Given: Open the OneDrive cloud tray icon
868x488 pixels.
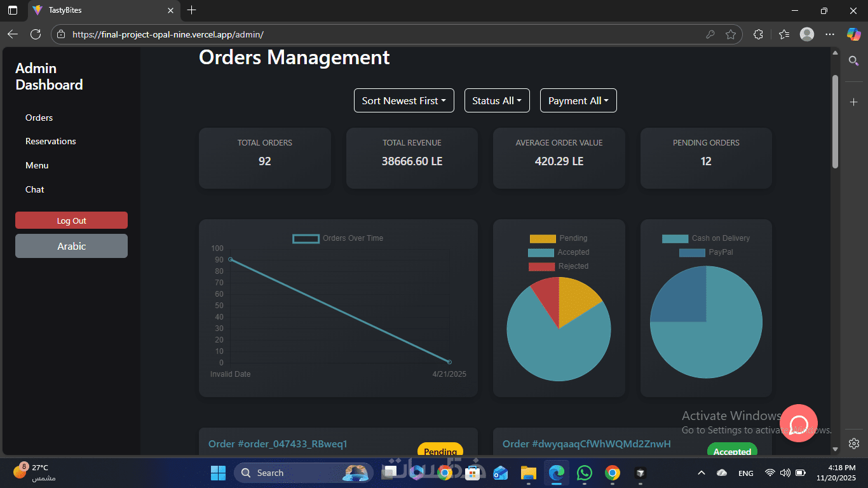Looking at the screenshot, I should tap(721, 473).
